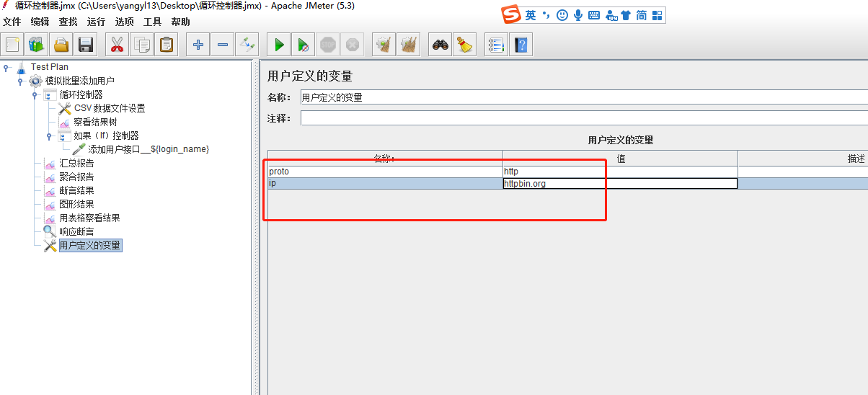Image resolution: width=868 pixels, height=395 pixels.
Task: Click the 注释 comments input field
Action: click(584, 117)
